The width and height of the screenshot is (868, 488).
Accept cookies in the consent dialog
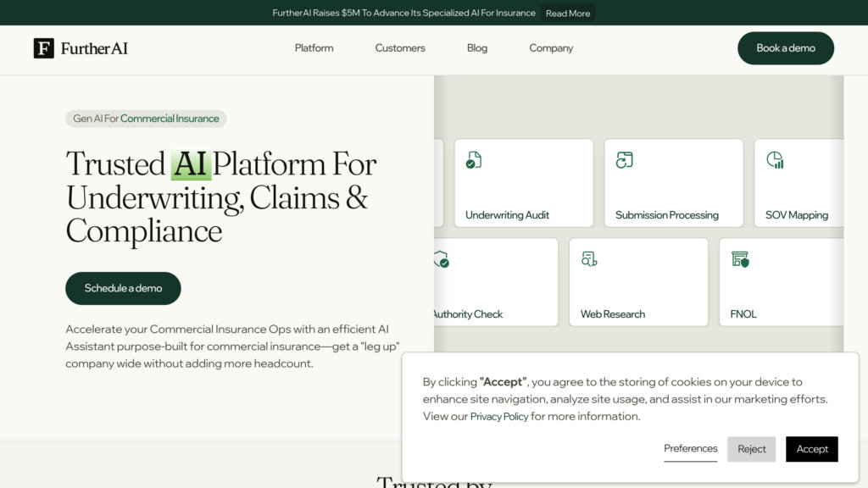tap(811, 449)
